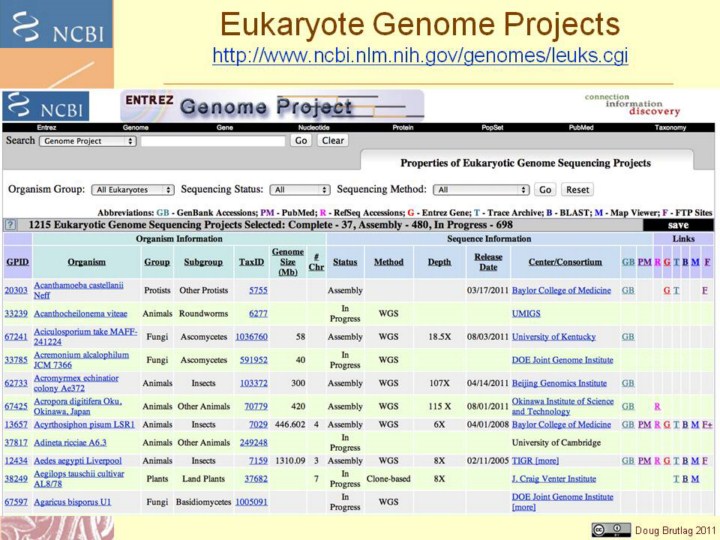Image resolution: width=720 pixels, height=540 pixels.
Task: Open the Nucleotide item in the navigation bar
Action: click(x=314, y=128)
